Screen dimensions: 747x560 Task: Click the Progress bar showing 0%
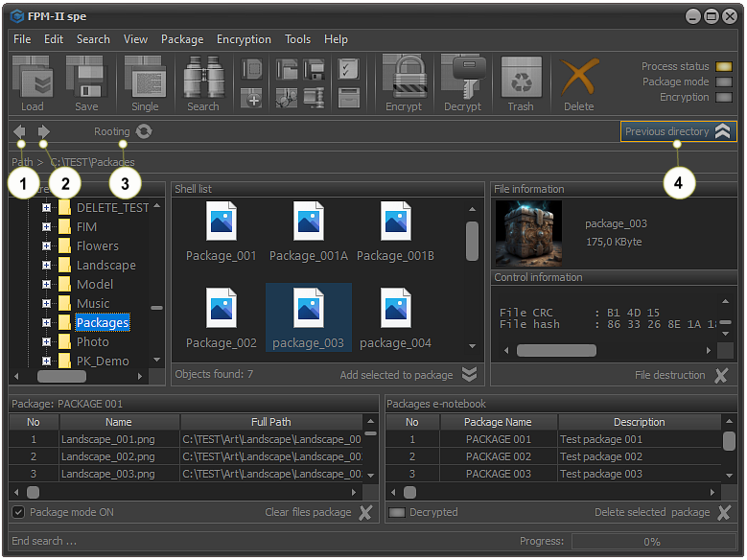tap(653, 542)
